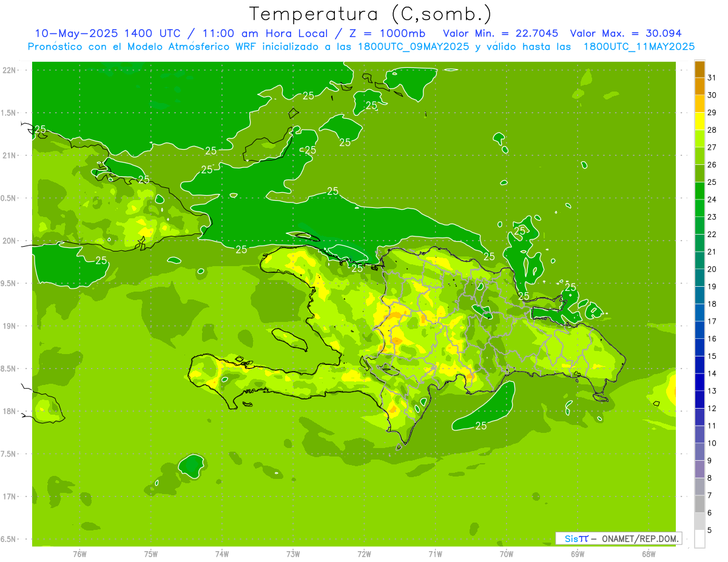This screenshot has height=562, width=728.
Task: Click the color scale swatch between 30 and 31
Action: coord(699,87)
